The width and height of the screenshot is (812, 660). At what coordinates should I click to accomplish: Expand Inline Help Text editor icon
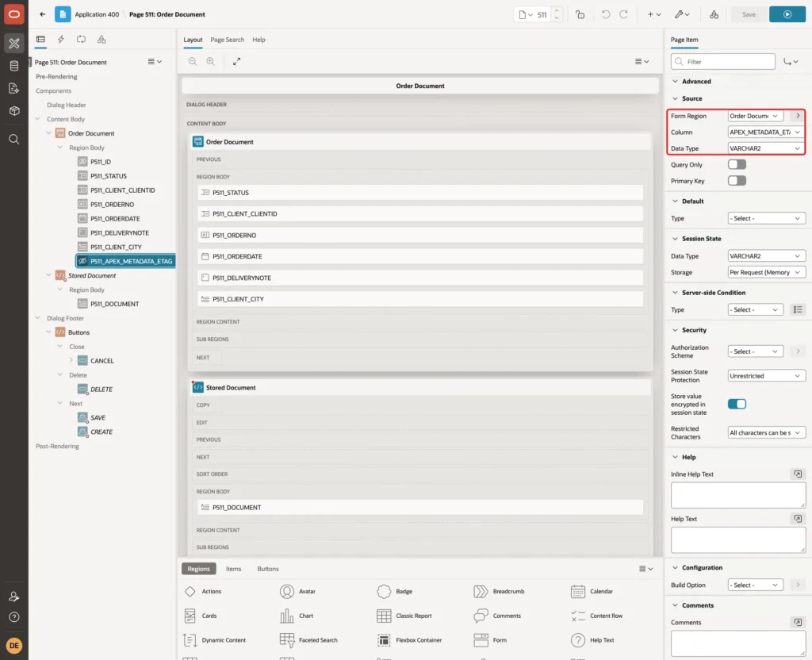point(798,474)
